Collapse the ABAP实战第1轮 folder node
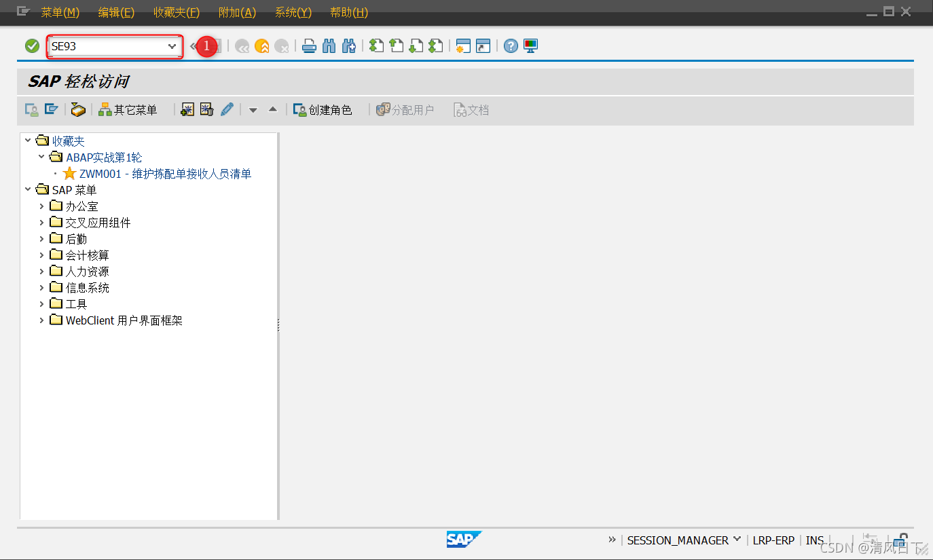The image size is (933, 560). pos(41,157)
